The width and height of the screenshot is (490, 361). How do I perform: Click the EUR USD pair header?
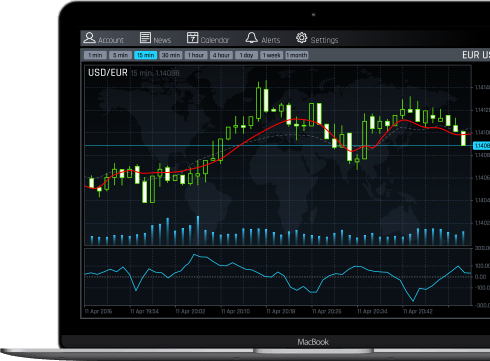[476, 55]
